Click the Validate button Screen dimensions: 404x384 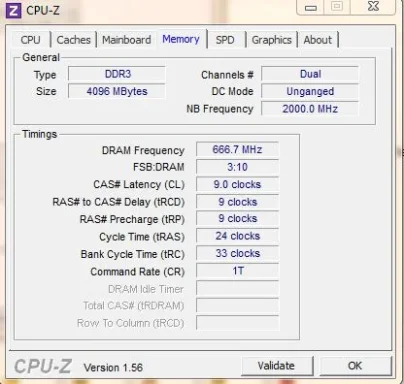point(276,366)
